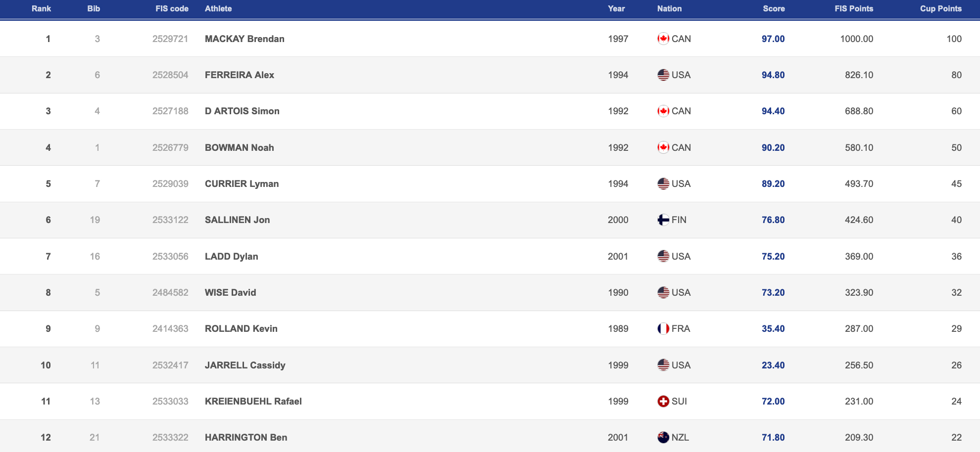Click the score 97.00 in first row

coord(773,39)
